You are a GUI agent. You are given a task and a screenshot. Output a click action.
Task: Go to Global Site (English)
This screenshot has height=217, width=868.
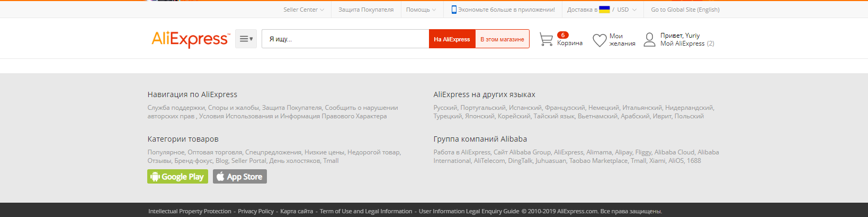[685, 10]
